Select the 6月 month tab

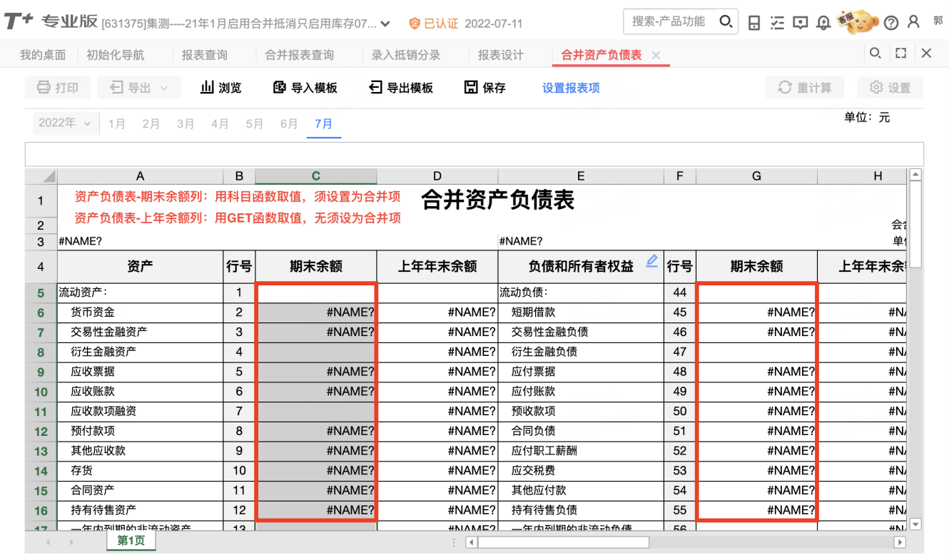click(x=289, y=124)
